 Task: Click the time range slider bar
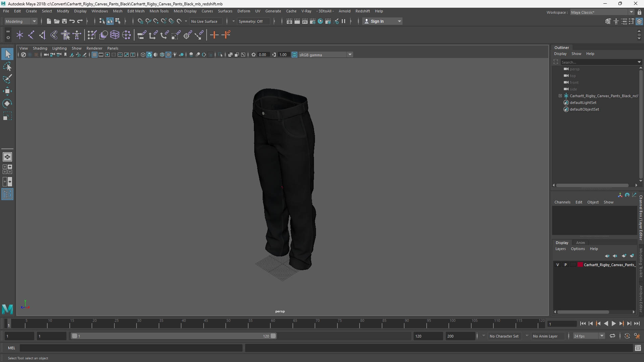point(174,336)
